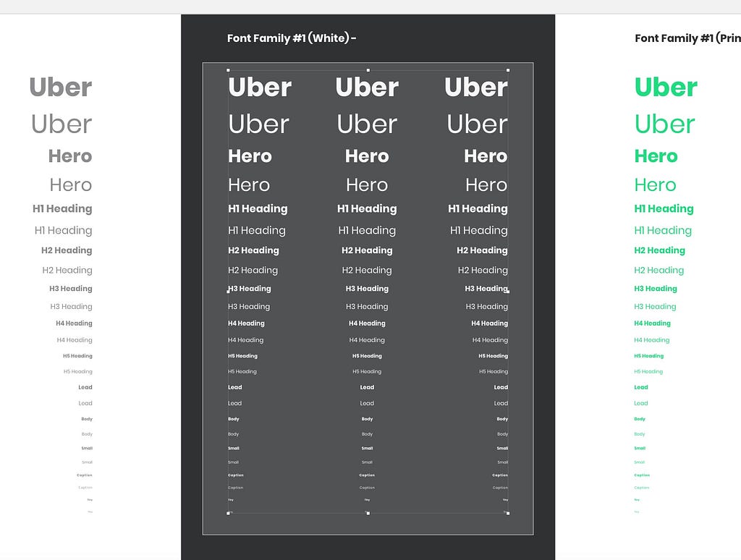Screen dimensions: 741x560
Task: Click bold white 'Uber' in the centered column
Action: pos(367,88)
